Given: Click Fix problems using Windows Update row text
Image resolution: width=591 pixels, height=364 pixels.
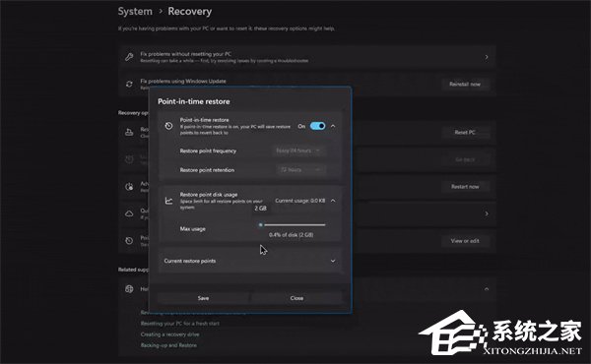Looking at the screenshot, I should pyautogui.click(x=183, y=82).
